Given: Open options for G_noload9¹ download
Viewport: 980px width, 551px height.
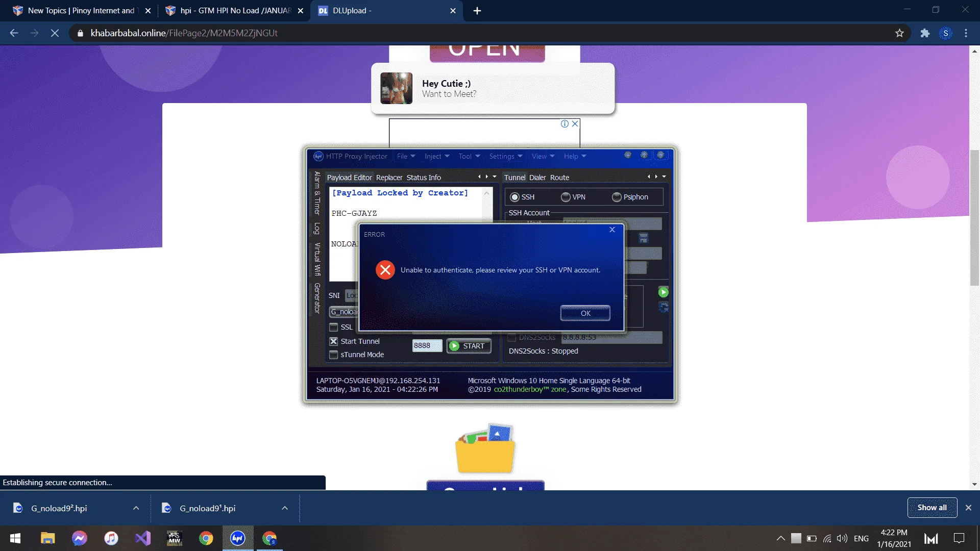Looking at the screenshot, I should pos(285,508).
